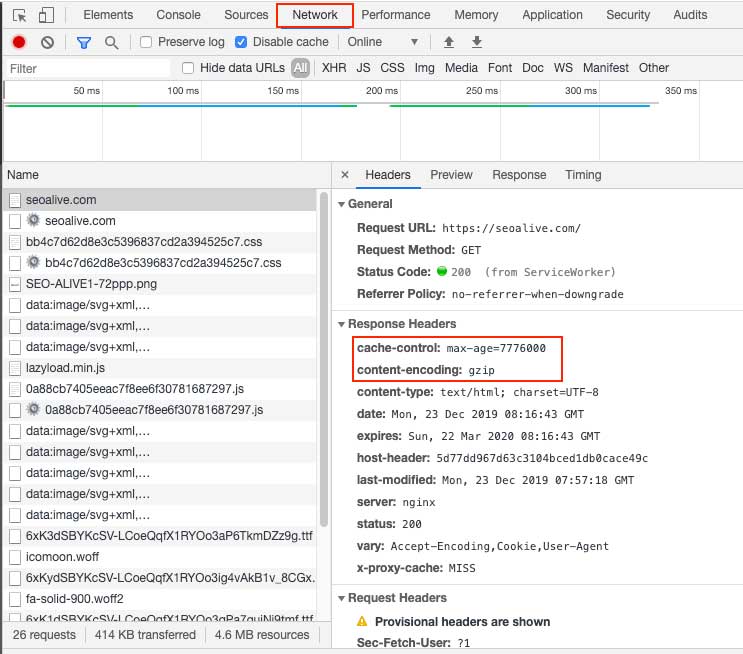This screenshot has width=743, height=654.
Task: Clear the network log with clear icon
Action: point(47,42)
